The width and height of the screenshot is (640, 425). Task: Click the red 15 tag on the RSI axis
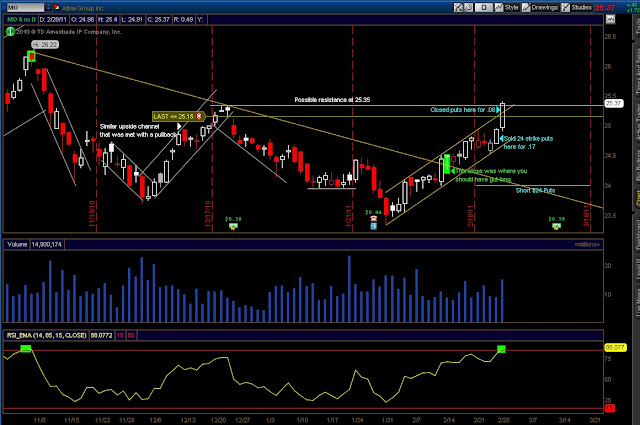[x=609, y=408]
